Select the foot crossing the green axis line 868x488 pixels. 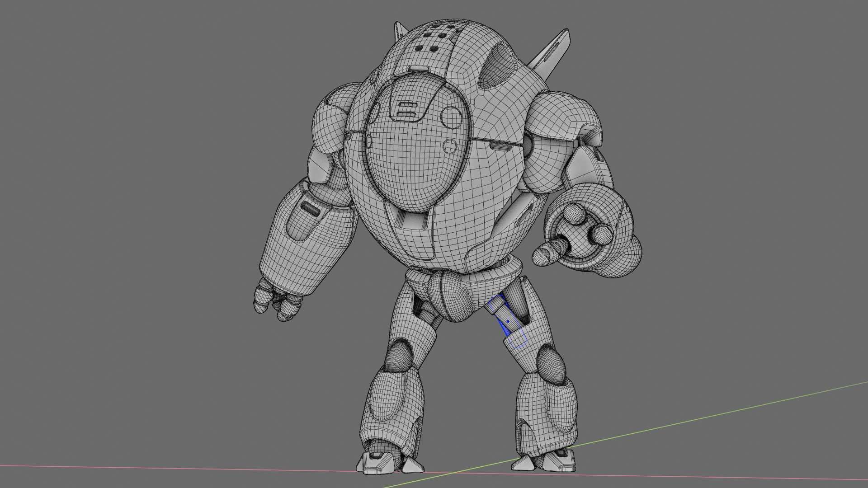(544, 461)
